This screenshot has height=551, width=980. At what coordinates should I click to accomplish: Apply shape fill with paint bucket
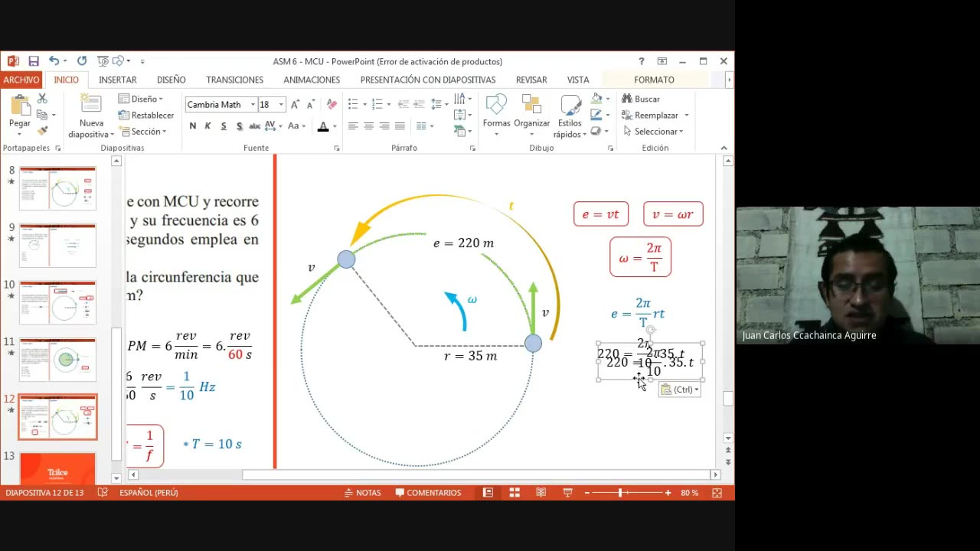[x=596, y=99]
